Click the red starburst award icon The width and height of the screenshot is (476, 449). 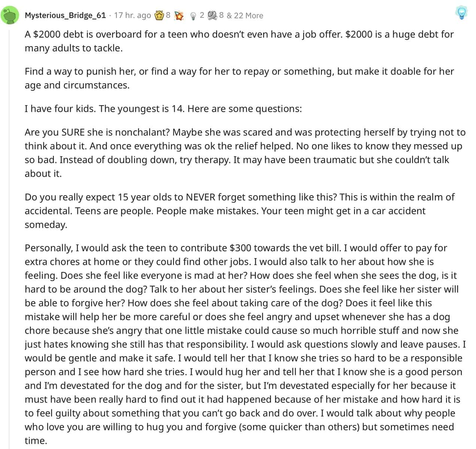click(x=179, y=15)
